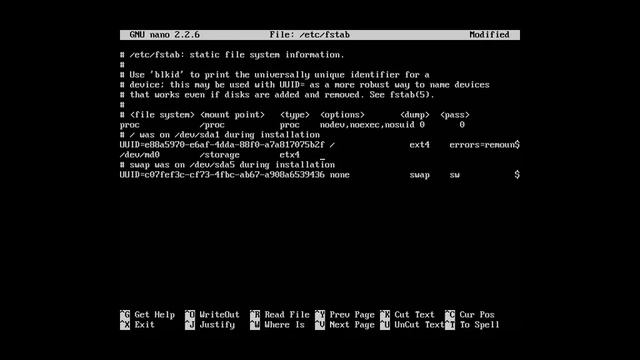Select the ^J Justify shortcut
640x360 pixels.
pyautogui.click(x=210, y=325)
